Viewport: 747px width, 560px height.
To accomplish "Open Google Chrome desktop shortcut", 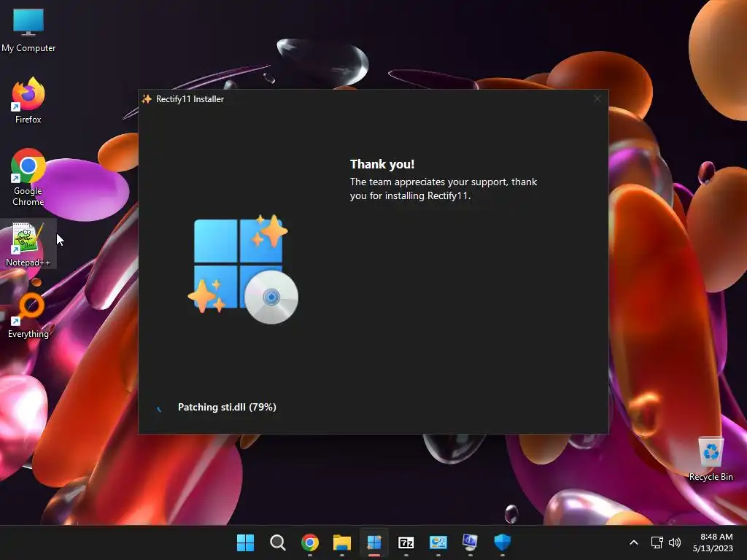I will click(x=28, y=177).
